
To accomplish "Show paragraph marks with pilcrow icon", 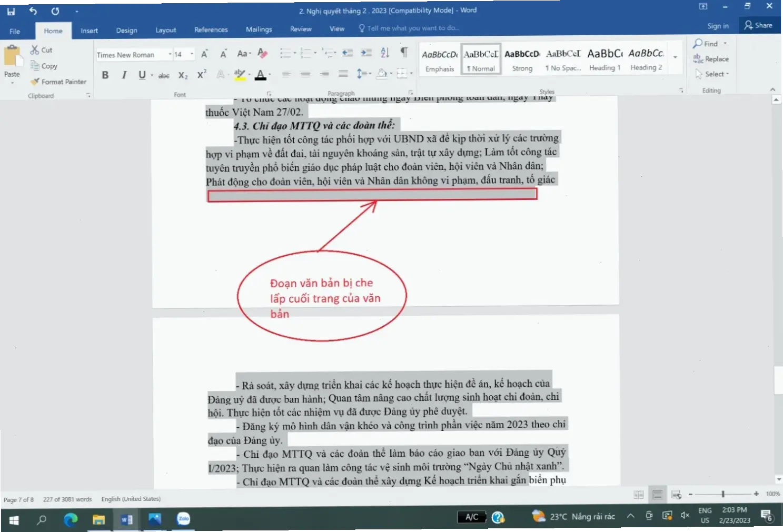I will coord(404,52).
